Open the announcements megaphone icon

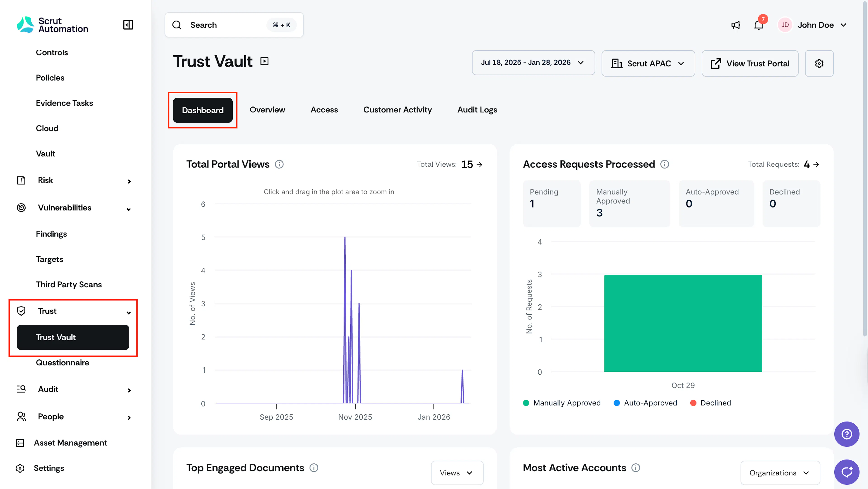tap(736, 25)
